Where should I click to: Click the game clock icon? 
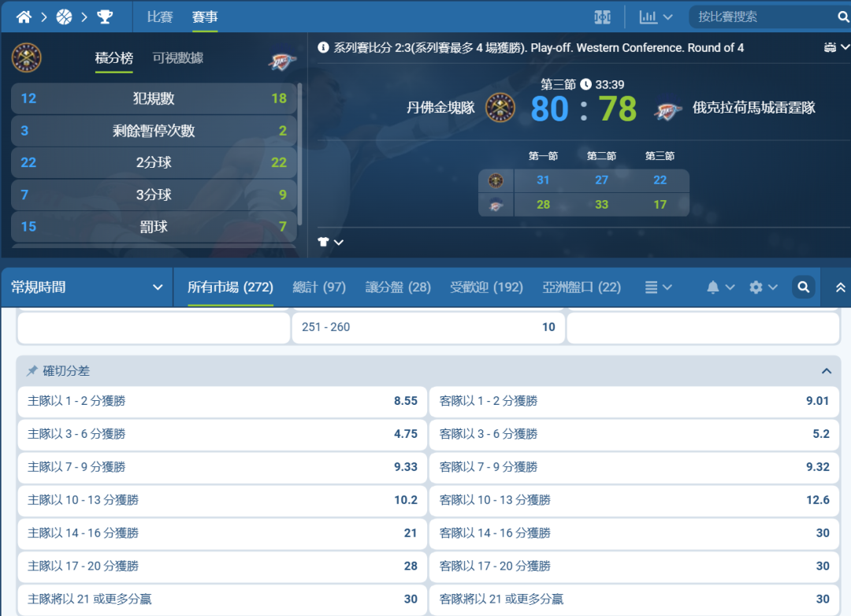pos(585,84)
